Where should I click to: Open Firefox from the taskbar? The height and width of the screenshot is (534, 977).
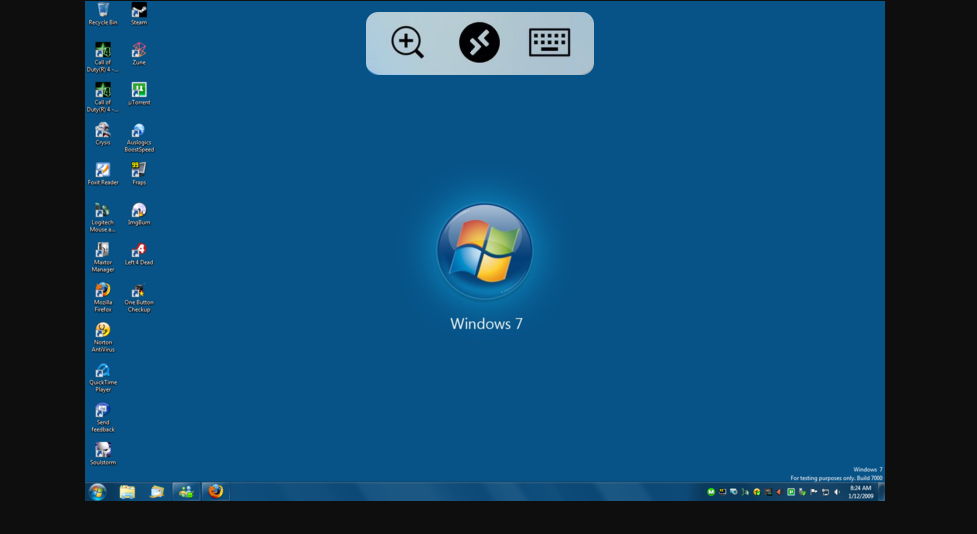click(215, 491)
